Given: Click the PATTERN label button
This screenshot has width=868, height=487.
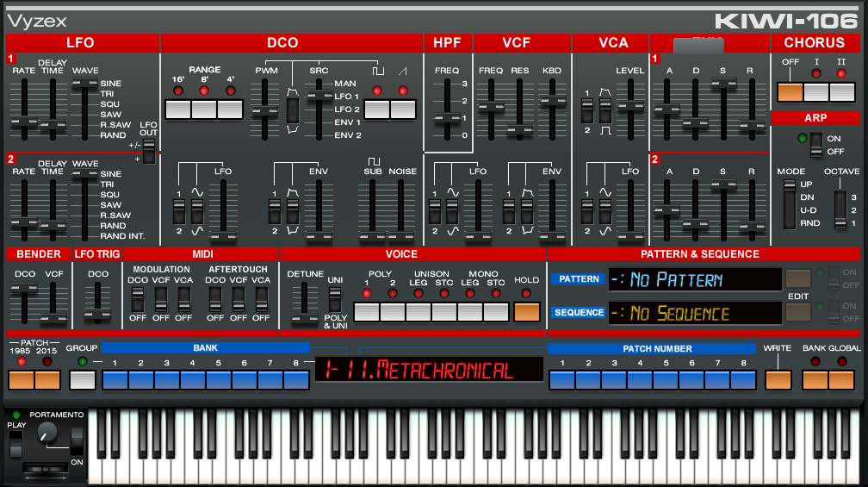Looking at the screenshot, I should coord(579,278).
